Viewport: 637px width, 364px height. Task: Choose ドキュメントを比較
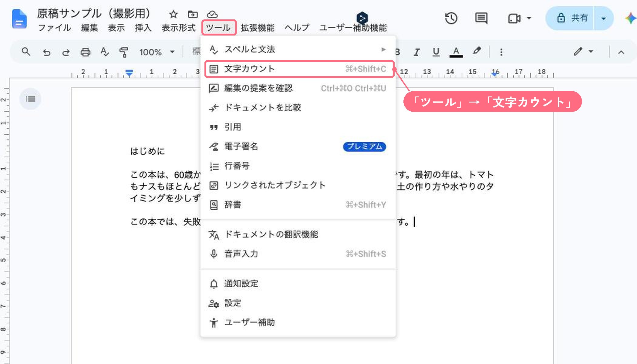click(x=298, y=107)
